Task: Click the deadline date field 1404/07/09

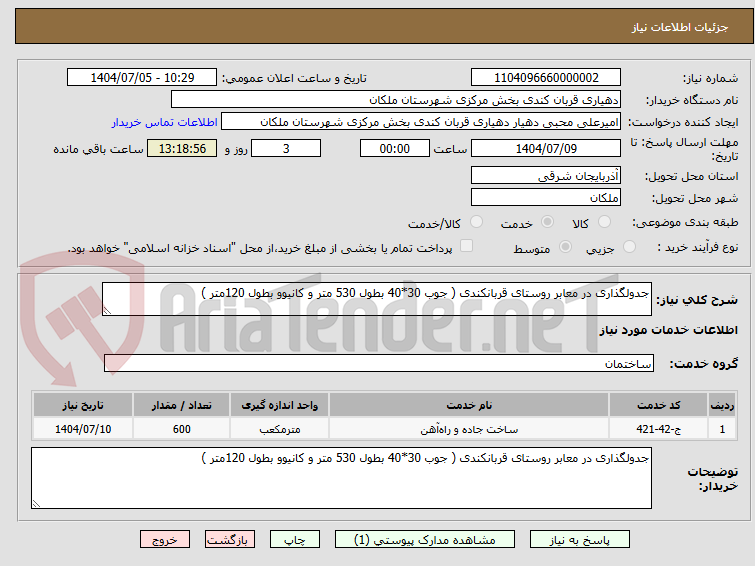Action: pyautogui.click(x=546, y=148)
